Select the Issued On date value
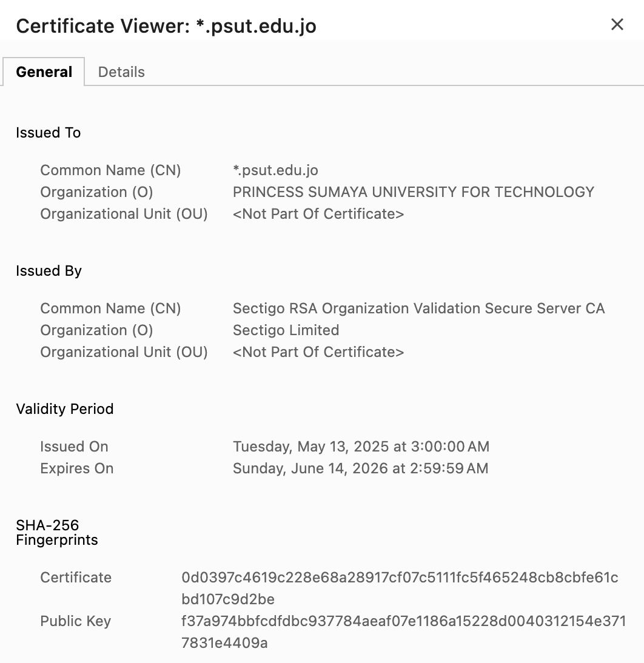 pyautogui.click(x=361, y=447)
